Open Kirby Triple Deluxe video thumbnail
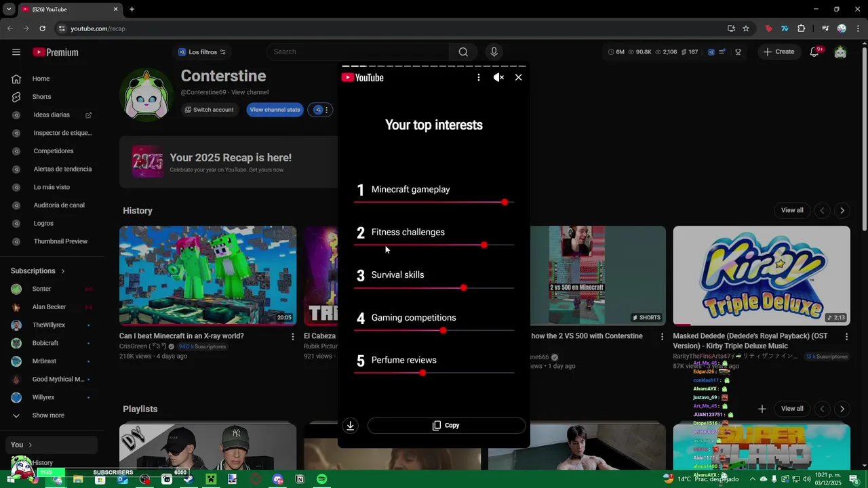The width and height of the screenshot is (868, 488). 762,275
